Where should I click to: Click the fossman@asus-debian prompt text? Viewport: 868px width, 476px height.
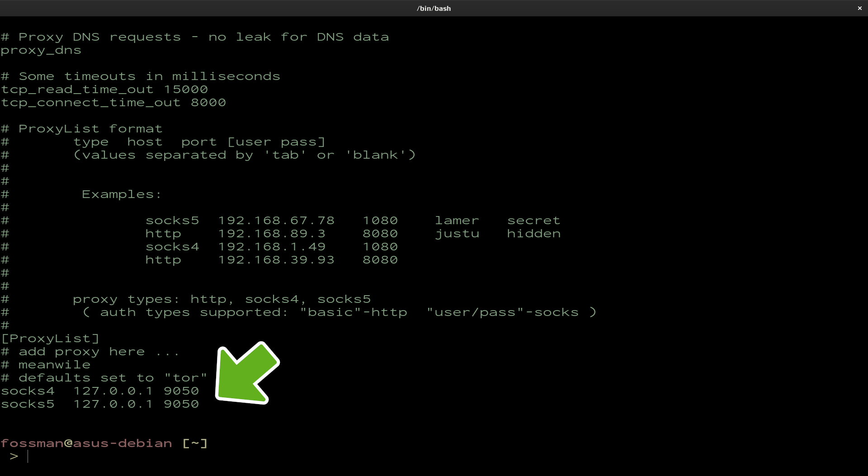pyautogui.click(x=86, y=443)
